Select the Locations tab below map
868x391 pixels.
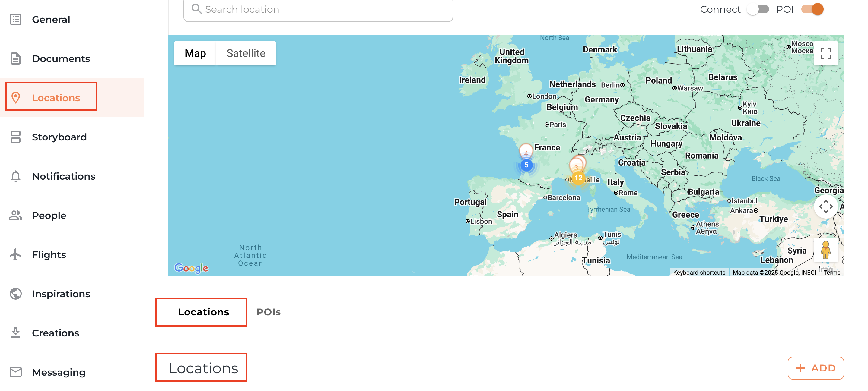(203, 312)
